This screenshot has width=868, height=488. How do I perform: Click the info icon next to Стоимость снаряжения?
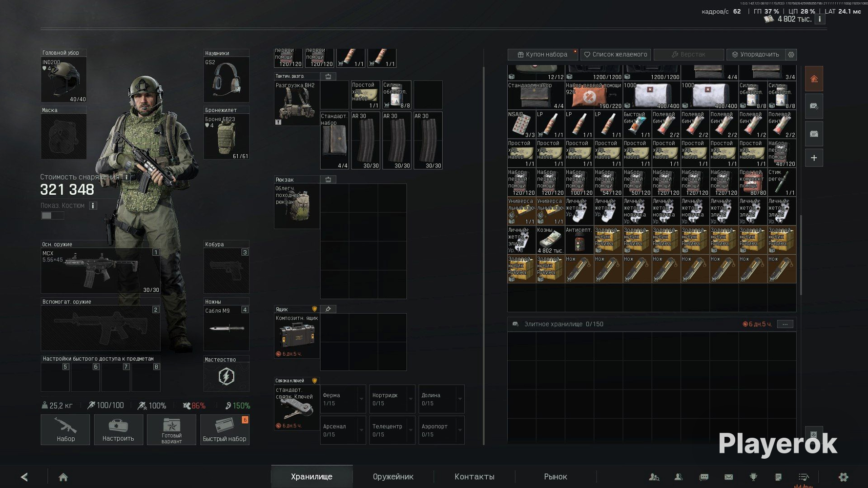point(126,177)
